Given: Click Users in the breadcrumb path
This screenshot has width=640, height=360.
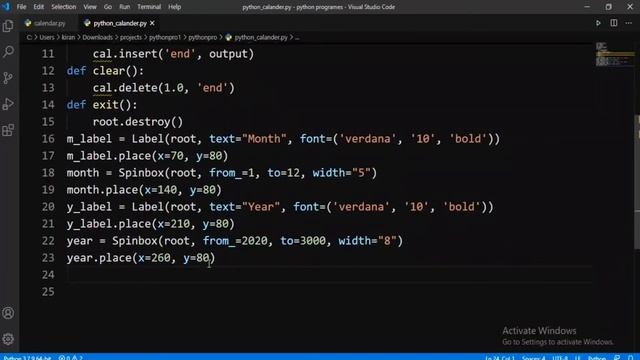Looking at the screenshot, I should [47, 38].
